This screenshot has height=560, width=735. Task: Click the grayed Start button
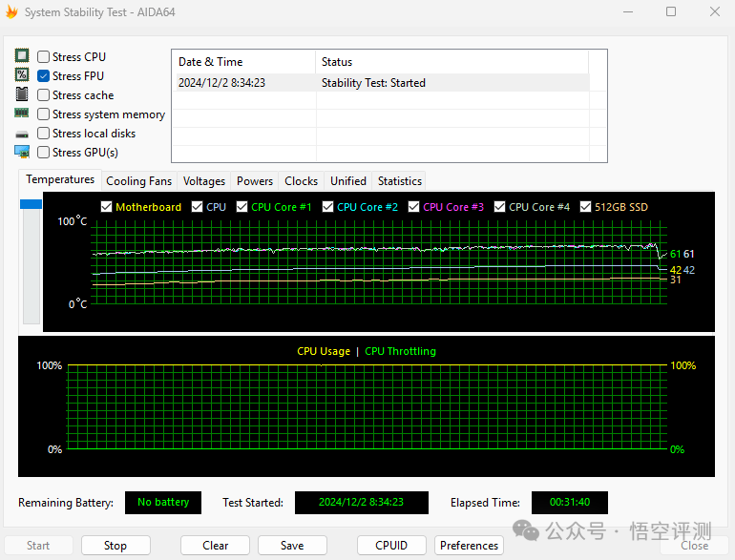tap(38, 546)
